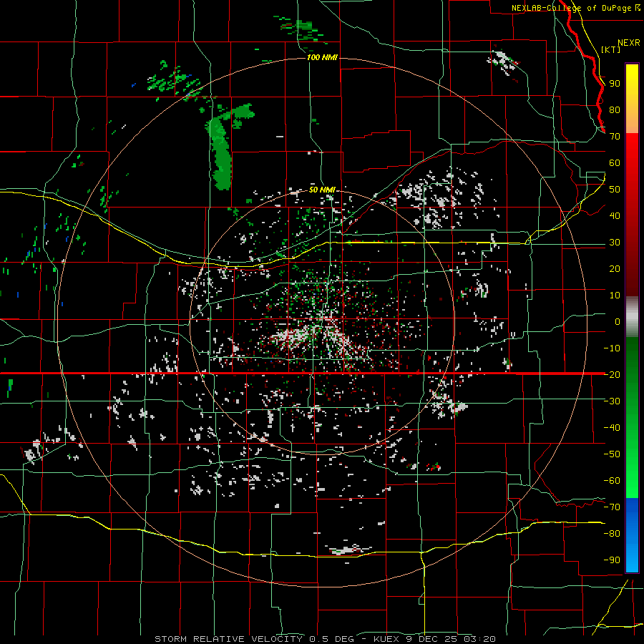Pick the 70 knot scale label
Viewport: 644px width, 644px height.
point(615,137)
